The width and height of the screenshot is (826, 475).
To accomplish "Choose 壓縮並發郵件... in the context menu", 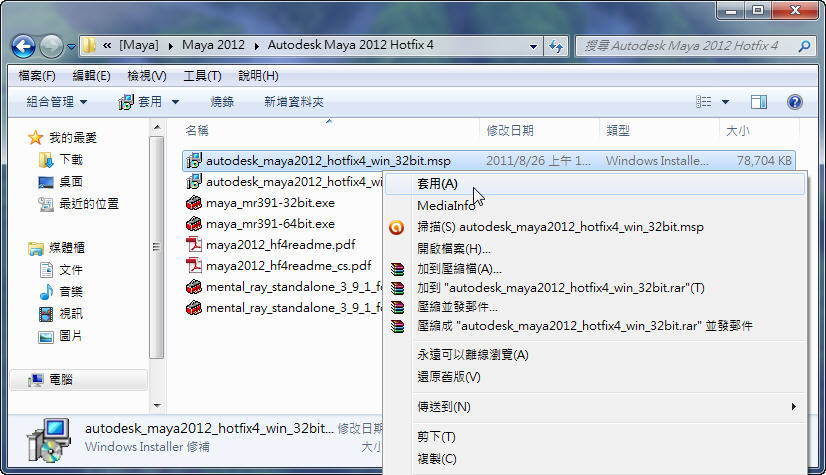I will [x=595, y=307].
